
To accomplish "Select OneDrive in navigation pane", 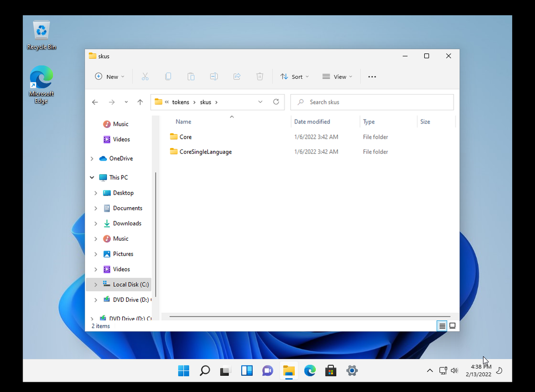I will [x=121, y=158].
